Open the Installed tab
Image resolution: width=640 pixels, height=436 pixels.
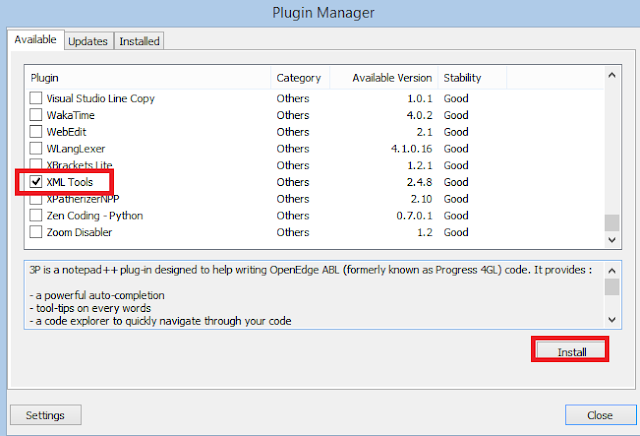point(139,41)
